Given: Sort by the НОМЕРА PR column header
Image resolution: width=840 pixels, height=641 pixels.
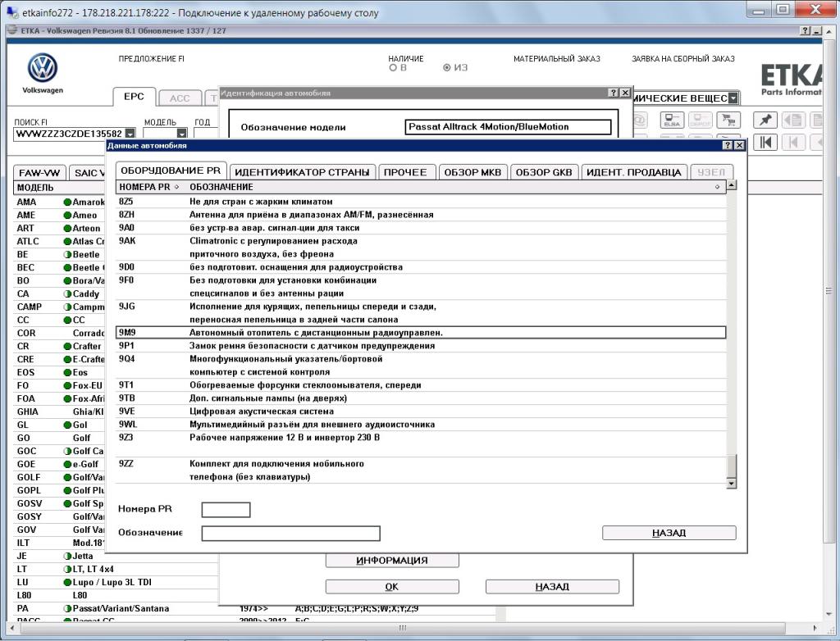Looking at the screenshot, I should 149,187.
